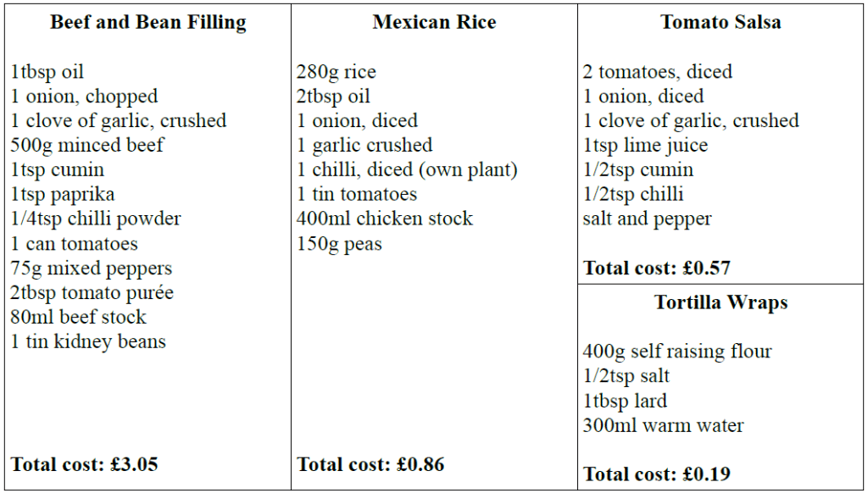This screenshot has height=493, width=868.
Task: Select the 500g minced beef line
Action: point(87,145)
